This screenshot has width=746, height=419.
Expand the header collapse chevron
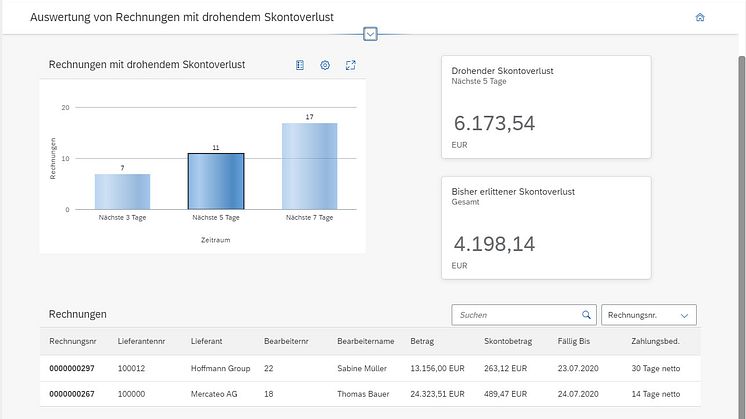370,34
